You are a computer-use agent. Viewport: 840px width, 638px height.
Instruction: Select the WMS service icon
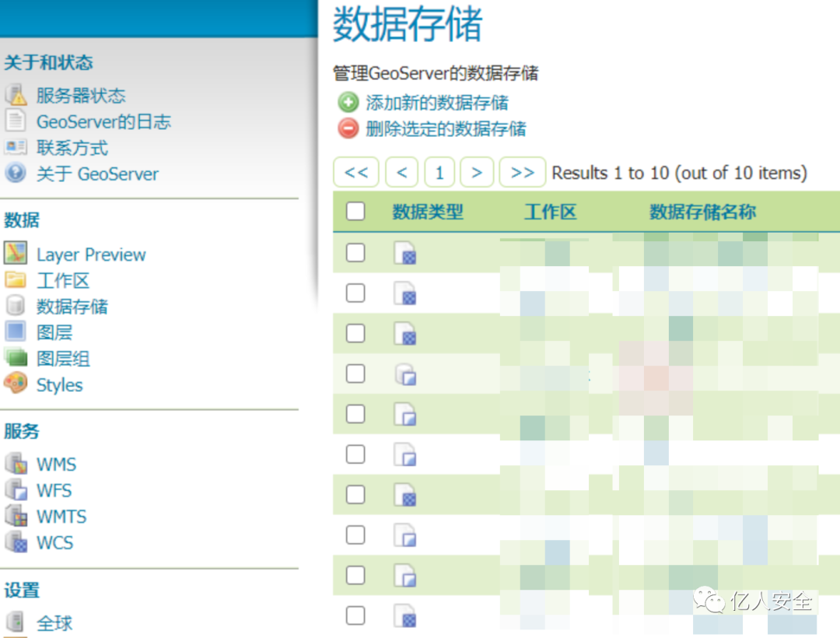(x=17, y=464)
